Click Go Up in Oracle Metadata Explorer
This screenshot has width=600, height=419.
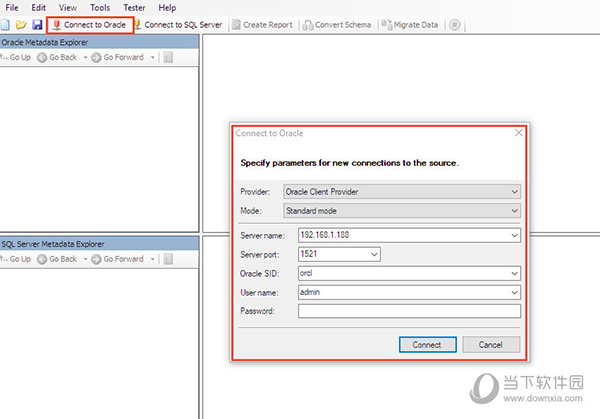(15, 57)
